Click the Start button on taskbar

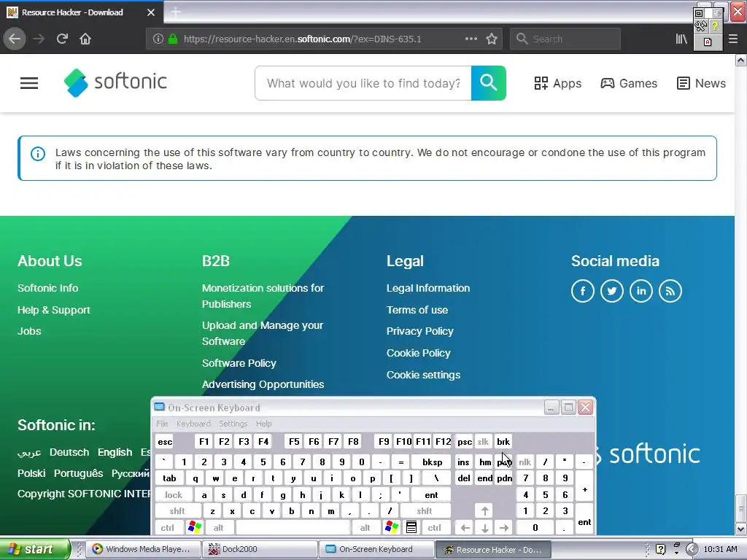(34, 549)
